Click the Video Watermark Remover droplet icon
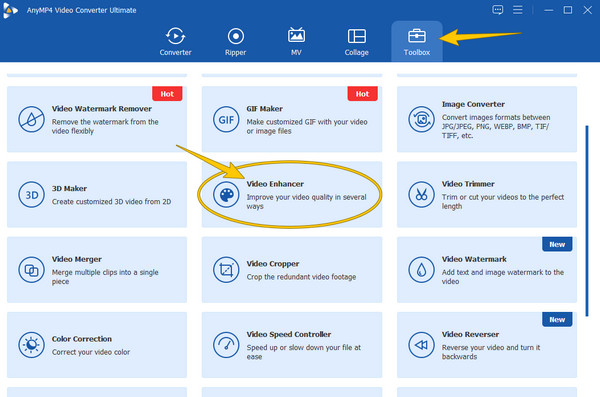Viewport: 600px width, 397px height. 31,119
